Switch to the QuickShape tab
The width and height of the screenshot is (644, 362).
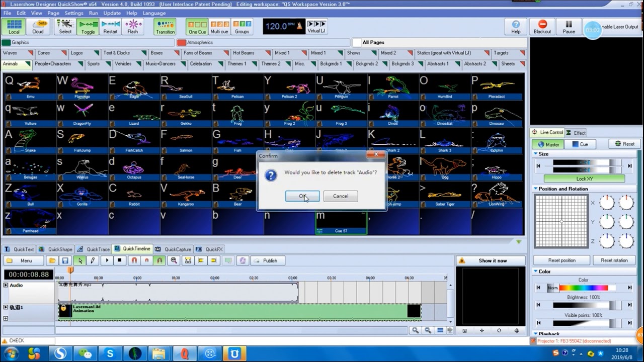[x=55, y=249]
